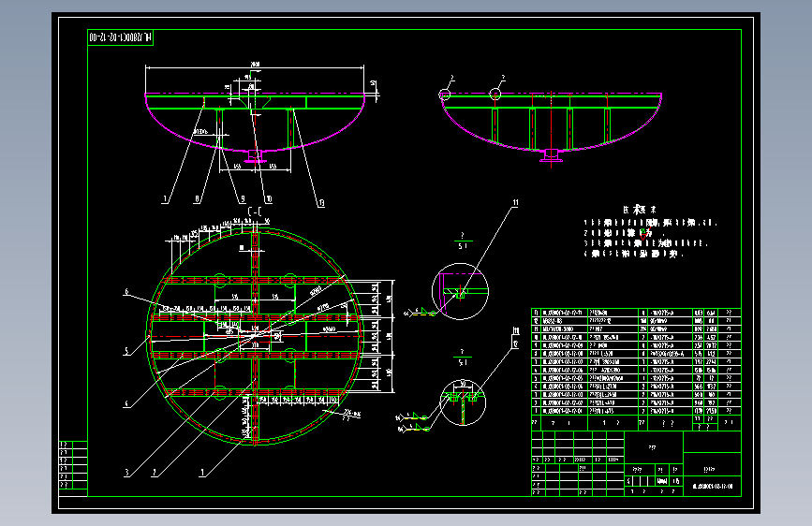Select leader label 10 under the side elevation view

[268, 198]
